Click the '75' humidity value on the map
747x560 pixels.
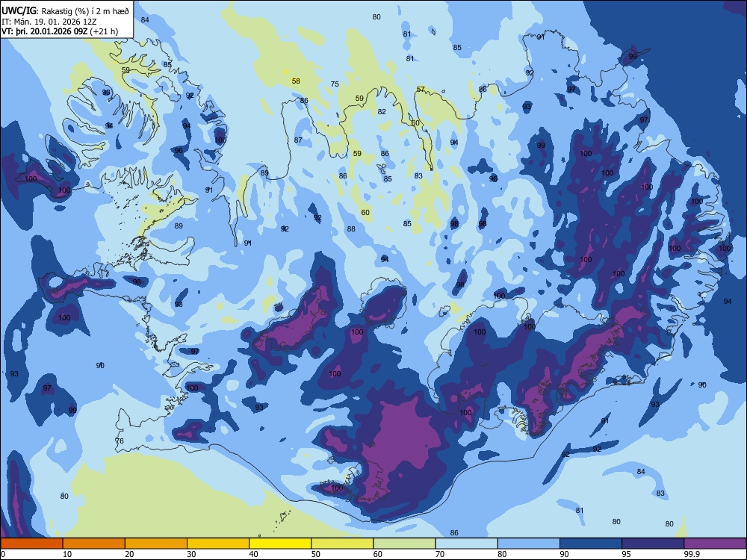pyautogui.click(x=335, y=84)
